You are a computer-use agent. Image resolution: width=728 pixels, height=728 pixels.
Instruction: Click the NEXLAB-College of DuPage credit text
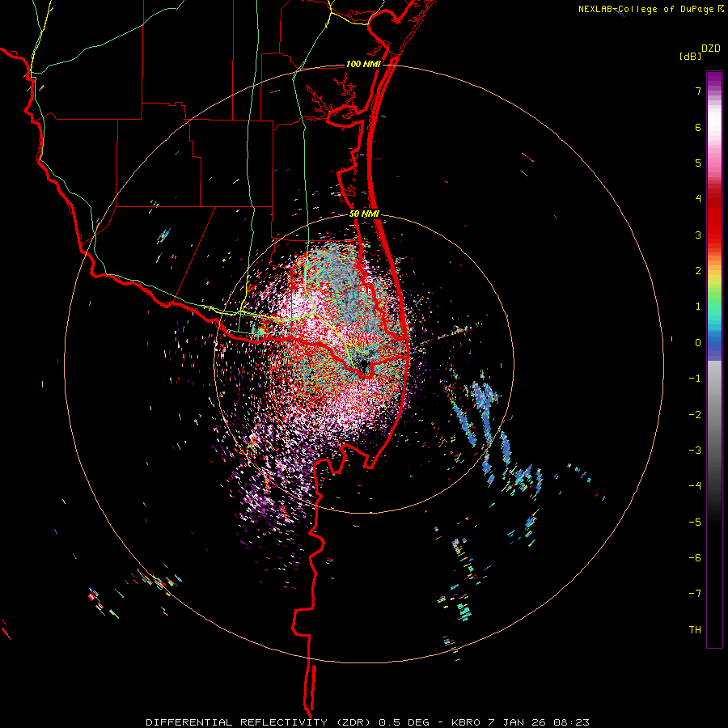click(x=645, y=9)
